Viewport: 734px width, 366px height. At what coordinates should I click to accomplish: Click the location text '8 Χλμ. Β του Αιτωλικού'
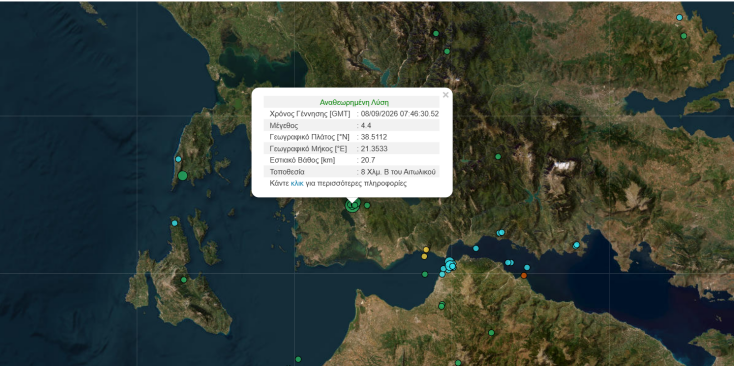click(x=398, y=172)
